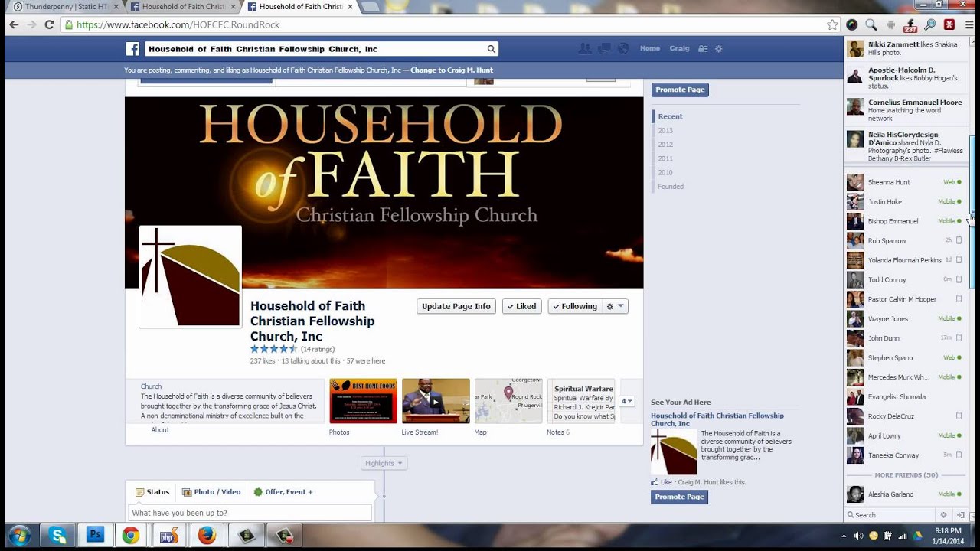
Task: Click MORE FRIENDS (50) in chat sidebar
Action: (906, 475)
